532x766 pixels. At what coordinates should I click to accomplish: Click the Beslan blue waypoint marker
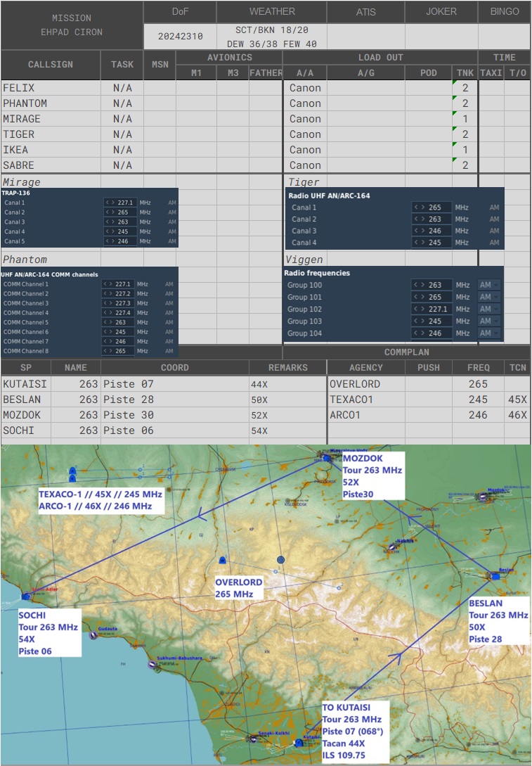[x=495, y=576]
